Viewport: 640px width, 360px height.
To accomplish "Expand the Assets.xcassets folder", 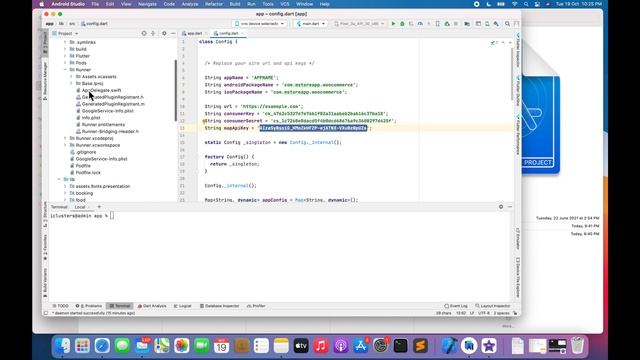I will pyautogui.click(x=71, y=77).
